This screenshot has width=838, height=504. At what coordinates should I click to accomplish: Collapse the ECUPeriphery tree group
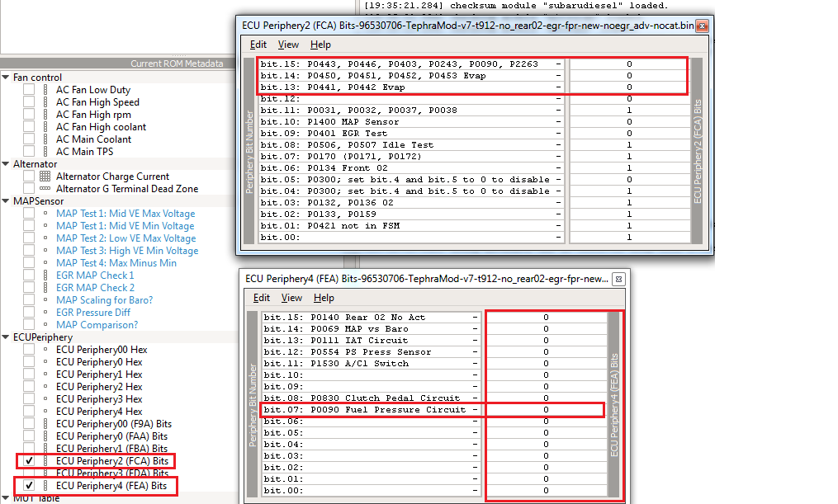coord(7,337)
